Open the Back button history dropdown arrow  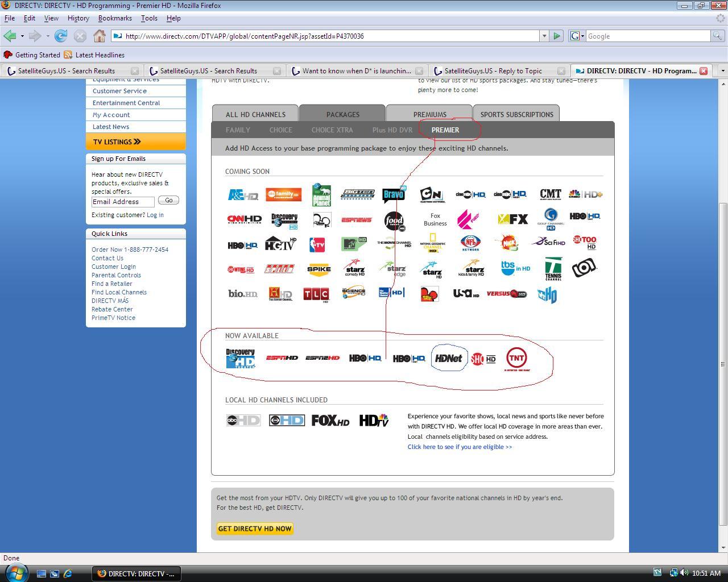click(x=22, y=36)
